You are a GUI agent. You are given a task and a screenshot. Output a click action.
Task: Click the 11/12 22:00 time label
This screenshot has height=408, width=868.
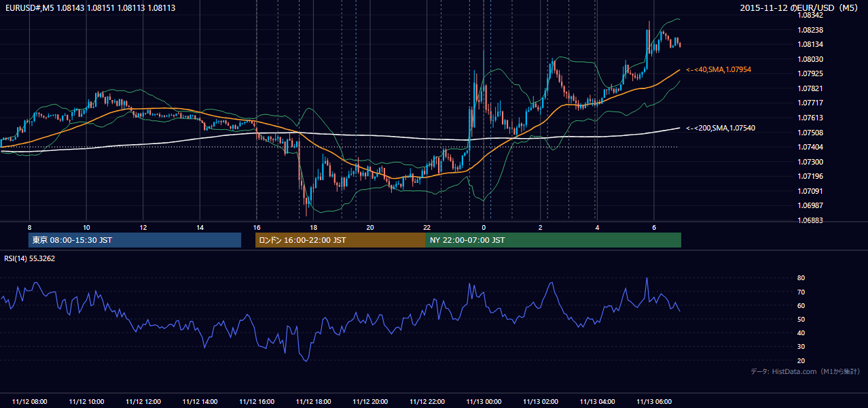point(427,402)
